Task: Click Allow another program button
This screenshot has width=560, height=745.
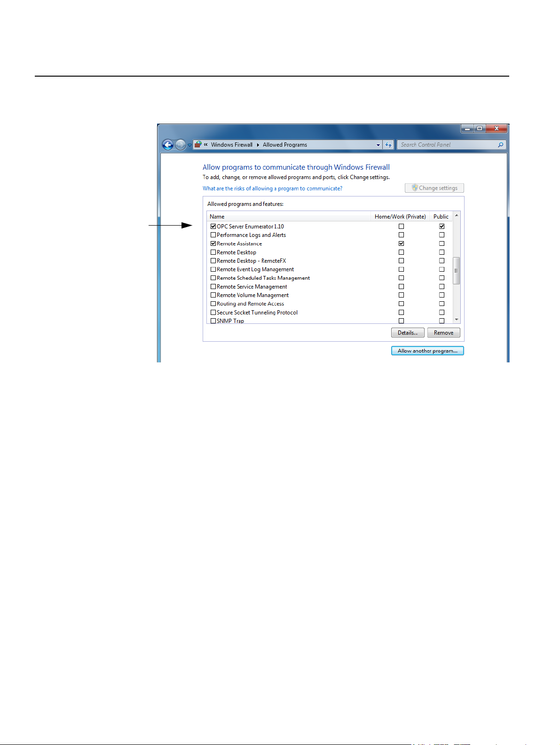Action: (427, 351)
